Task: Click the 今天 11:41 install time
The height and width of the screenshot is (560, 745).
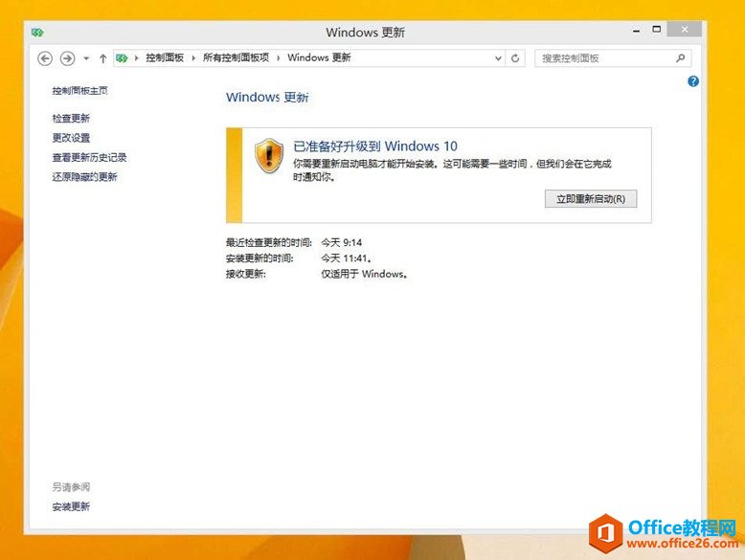Action: pyautogui.click(x=346, y=258)
